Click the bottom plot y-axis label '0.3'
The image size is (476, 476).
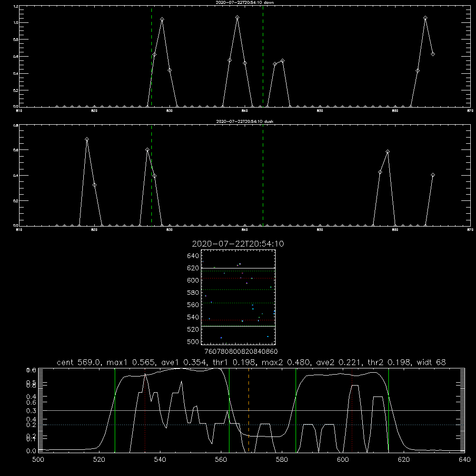[x=31, y=411]
